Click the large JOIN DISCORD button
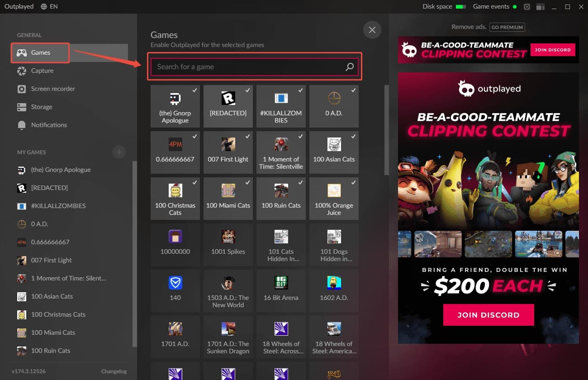Image resolution: width=588 pixels, height=380 pixels. click(x=488, y=315)
